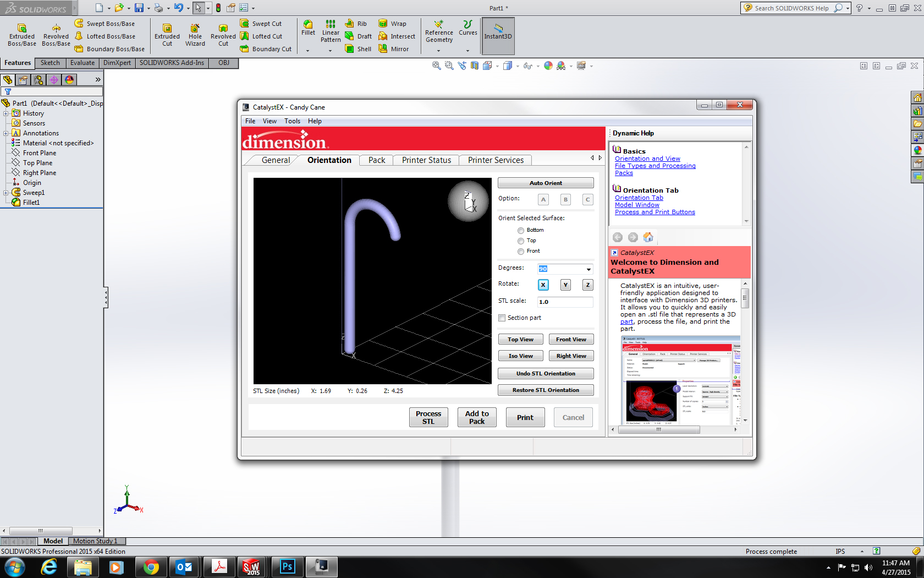Select the Intersect tool
This screenshot has width=924, height=578.
tap(397, 36)
